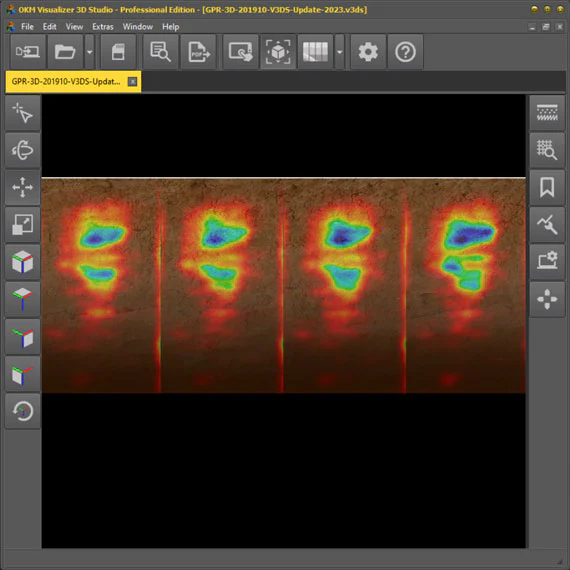This screenshot has height=570, width=570.
Task: Expand the dropdown beside color scale button
Action: tap(340, 52)
